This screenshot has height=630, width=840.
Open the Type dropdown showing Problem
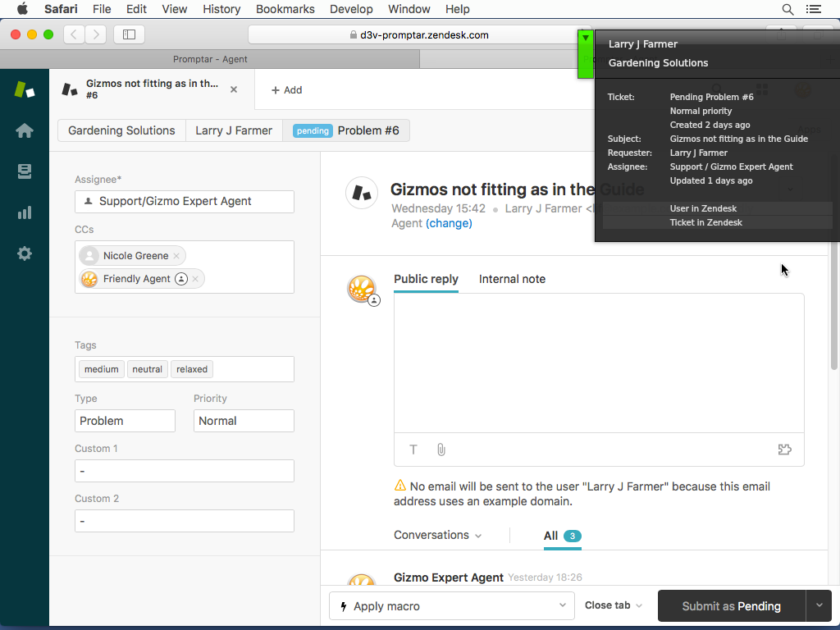coord(125,421)
